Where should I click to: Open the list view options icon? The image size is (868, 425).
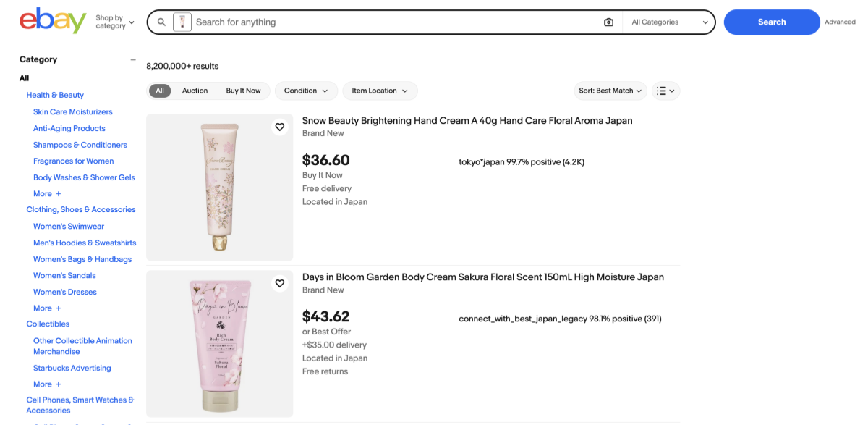[665, 91]
